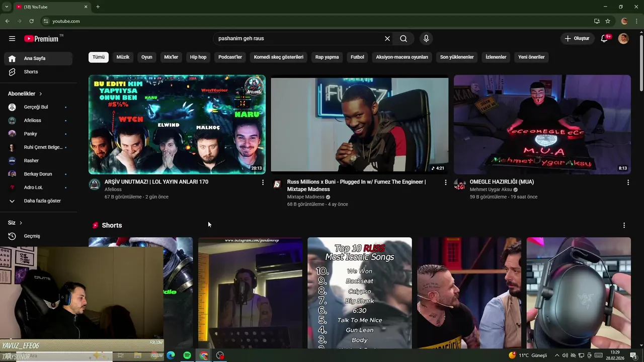Select the Müzik filter chip
The height and width of the screenshot is (362, 644).
coord(123,57)
